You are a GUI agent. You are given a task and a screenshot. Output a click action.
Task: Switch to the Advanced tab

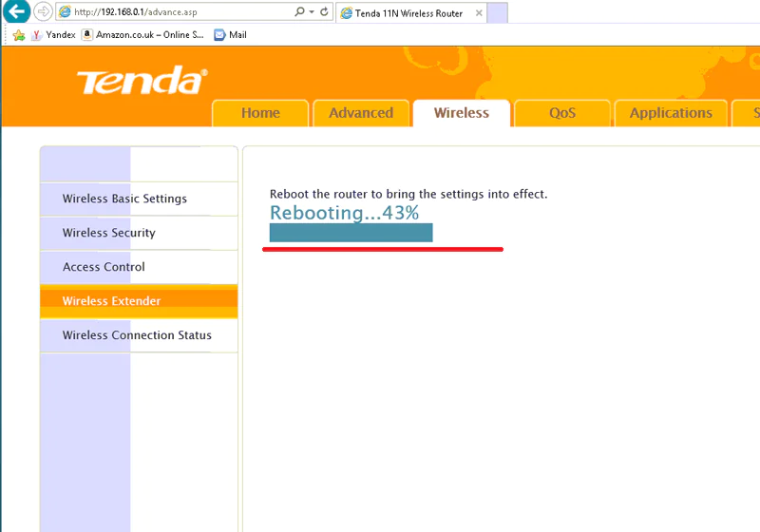(x=361, y=113)
